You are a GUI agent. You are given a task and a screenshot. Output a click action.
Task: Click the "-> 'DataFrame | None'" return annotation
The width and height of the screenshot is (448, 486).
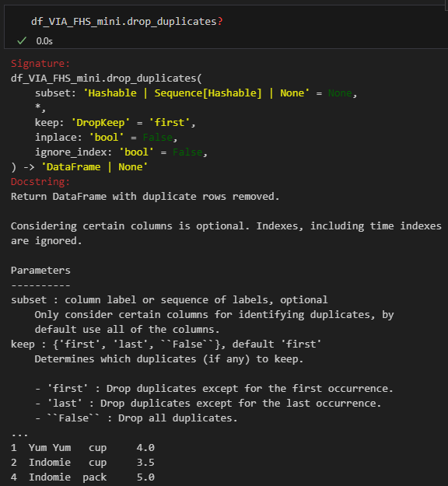coord(86,167)
